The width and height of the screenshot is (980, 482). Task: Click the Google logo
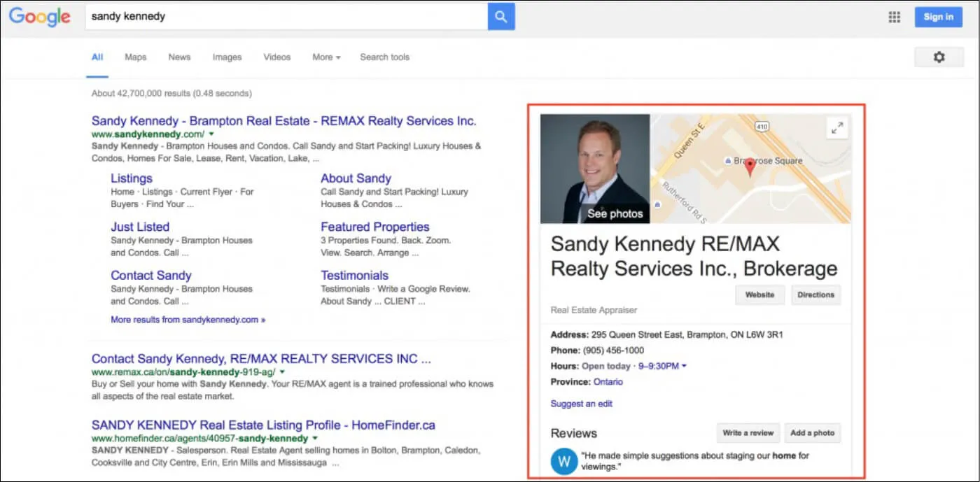coord(40,17)
